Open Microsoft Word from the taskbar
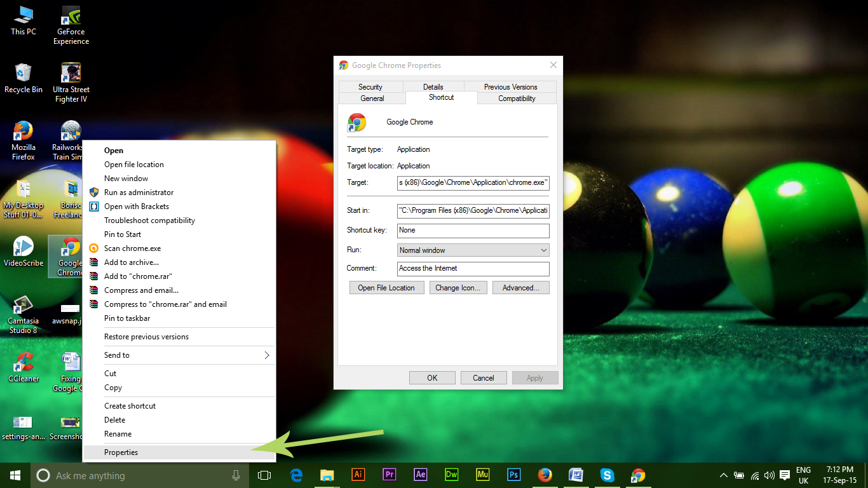 [576, 475]
